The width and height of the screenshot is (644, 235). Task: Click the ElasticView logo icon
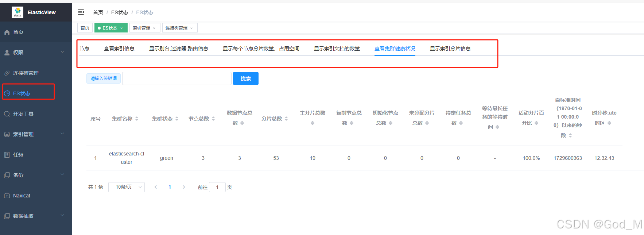[x=18, y=12]
